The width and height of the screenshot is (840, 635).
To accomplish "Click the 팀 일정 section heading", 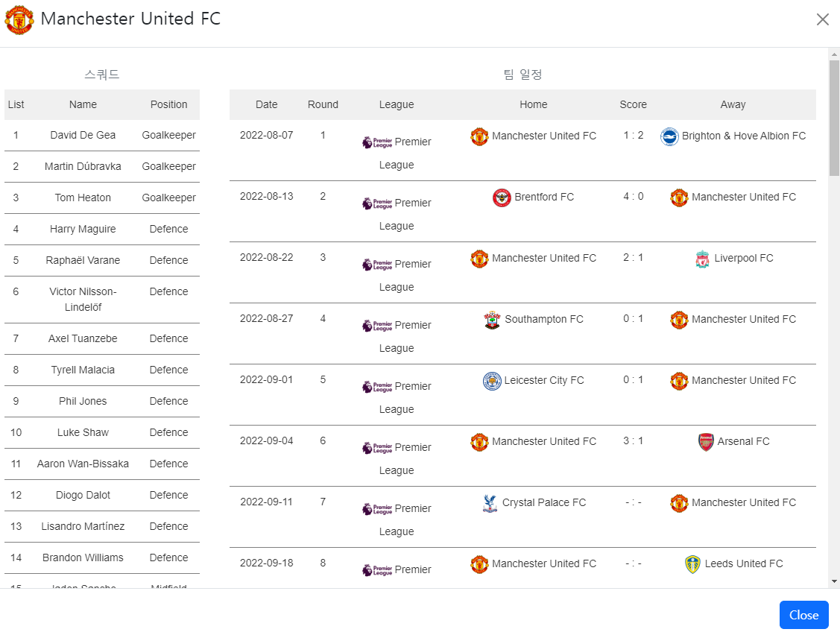I will tap(524, 74).
